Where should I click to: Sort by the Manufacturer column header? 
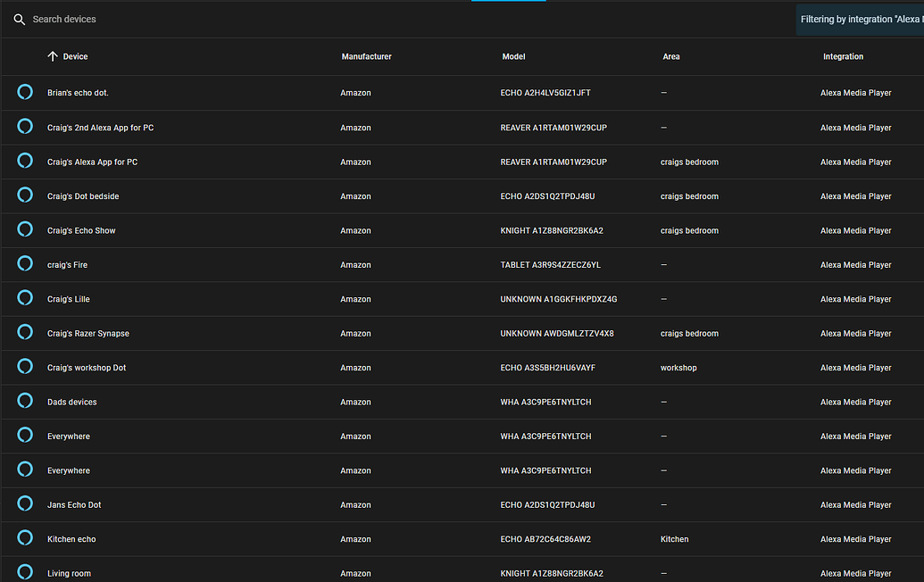366,56
